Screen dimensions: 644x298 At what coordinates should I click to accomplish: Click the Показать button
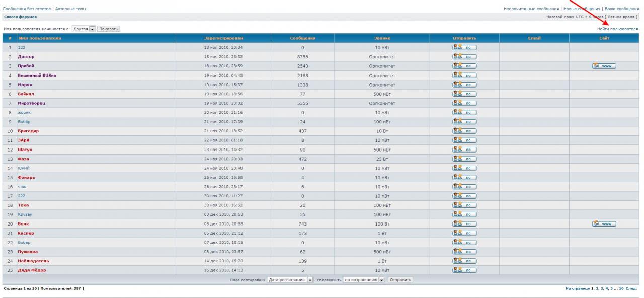108,29
